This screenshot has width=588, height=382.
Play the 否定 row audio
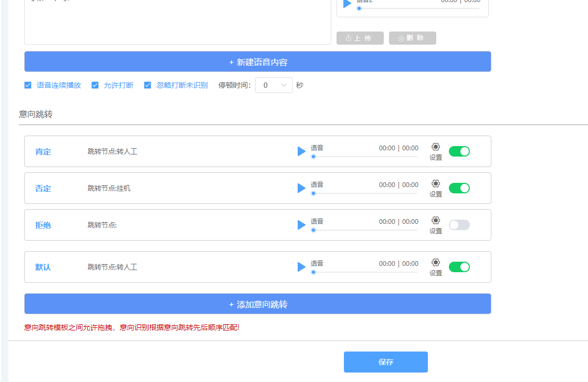click(x=301, y=188)
